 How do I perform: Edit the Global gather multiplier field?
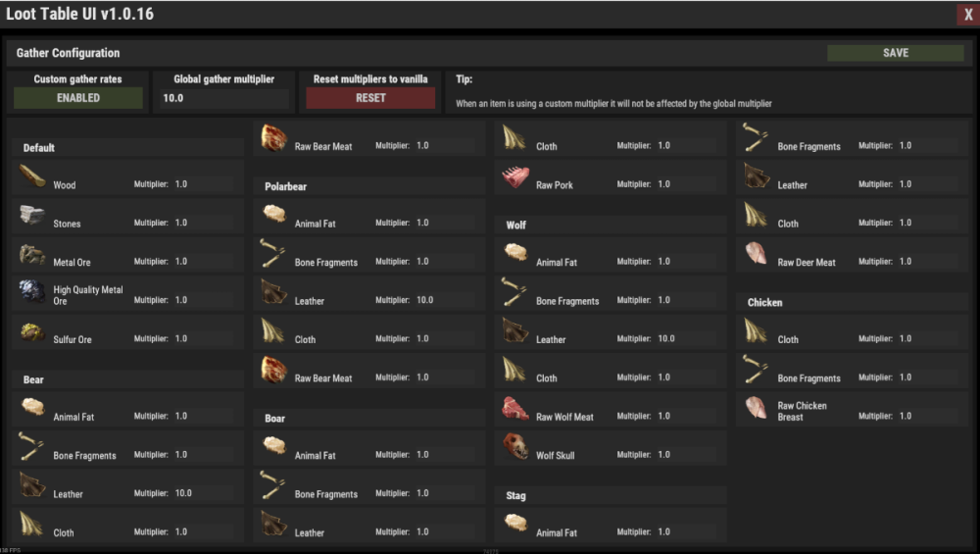pos(223,98)
